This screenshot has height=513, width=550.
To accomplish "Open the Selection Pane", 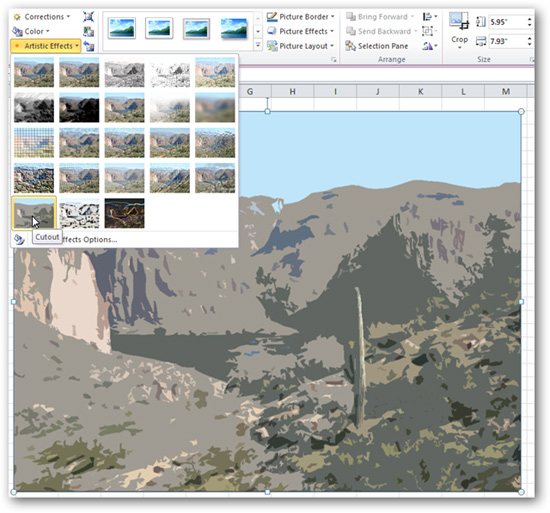I will [377, 46].
